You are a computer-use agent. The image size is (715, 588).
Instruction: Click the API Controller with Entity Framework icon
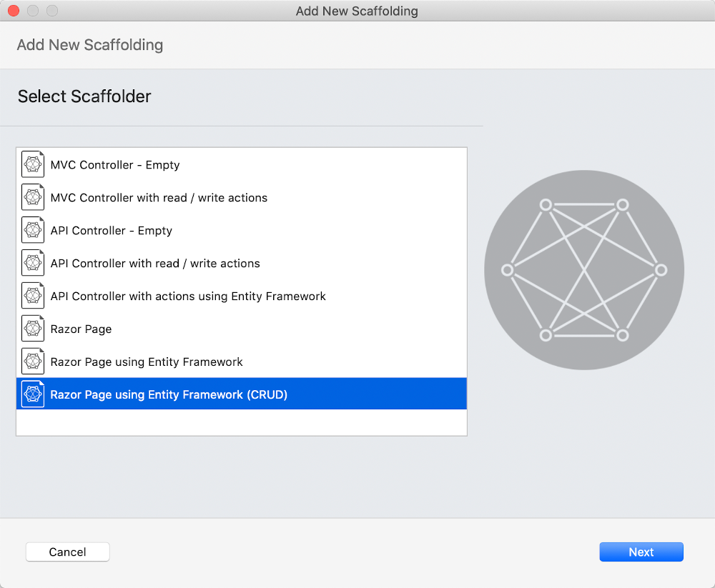32,295
